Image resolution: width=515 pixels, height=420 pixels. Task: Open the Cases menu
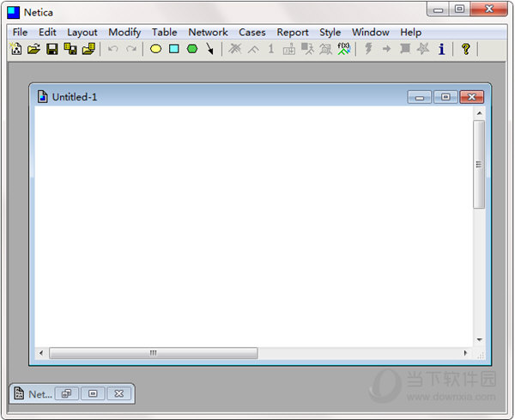[251, 32]
